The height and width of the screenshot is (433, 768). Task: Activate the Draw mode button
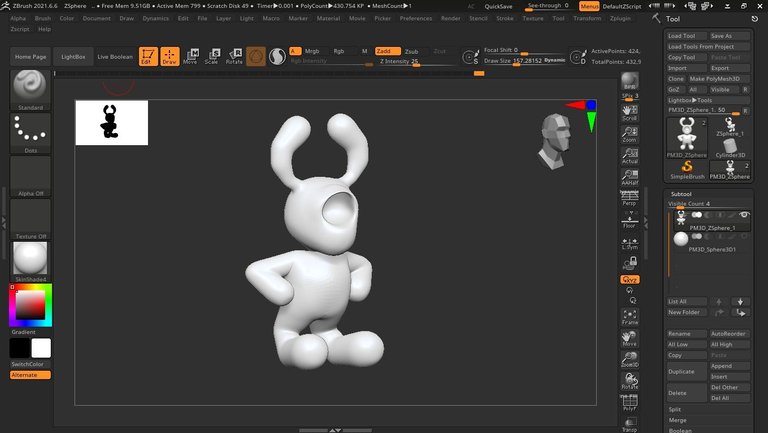(169, 56)
